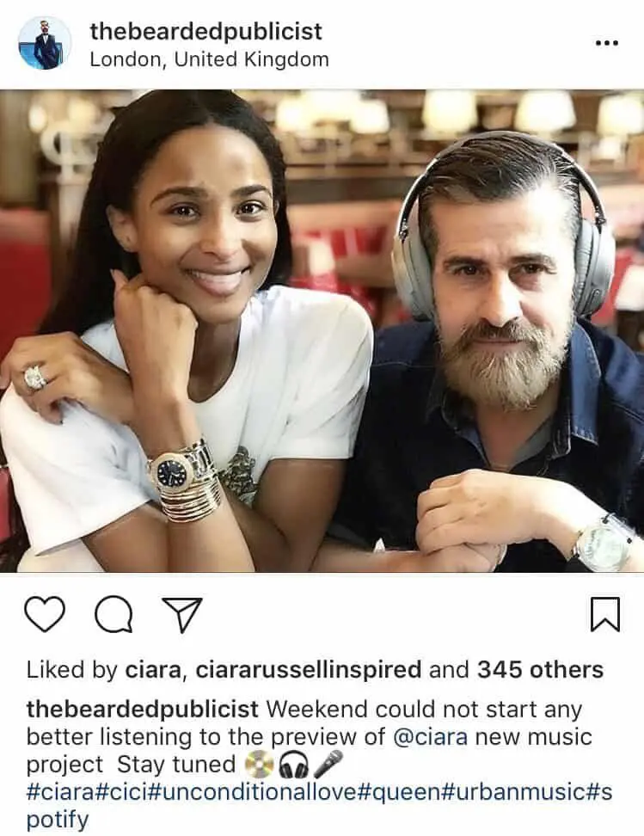Open ciara in liked-by list

tap(152, 670)
